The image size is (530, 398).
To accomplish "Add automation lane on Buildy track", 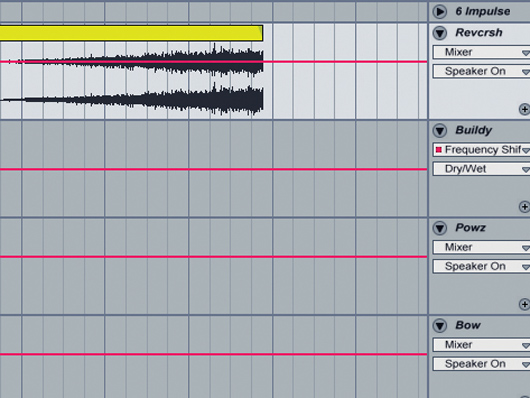I will coord(524,207).
